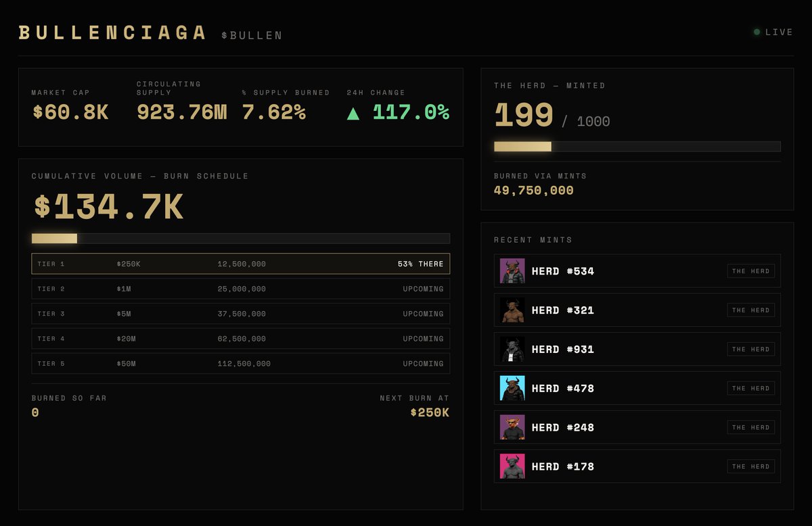Click THE HERD tag on HERD #248
Screen dimensions: 812x526
(x=751, y=427)
